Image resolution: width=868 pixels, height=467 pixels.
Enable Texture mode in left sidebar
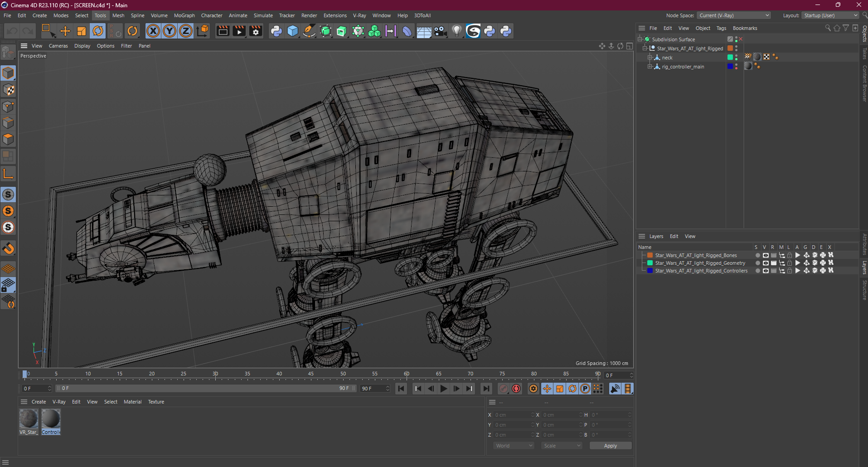[8, 90]
